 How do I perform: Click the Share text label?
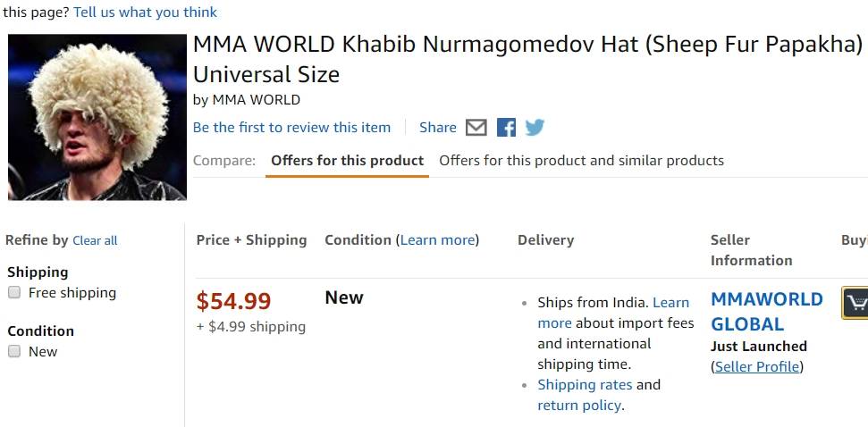437,128
